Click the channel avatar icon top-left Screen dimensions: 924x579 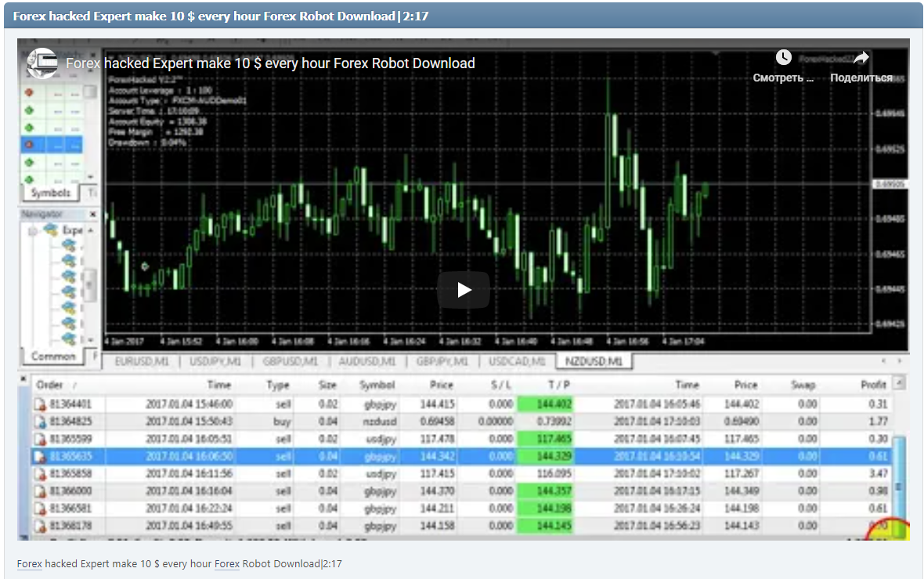pos(42,63)
